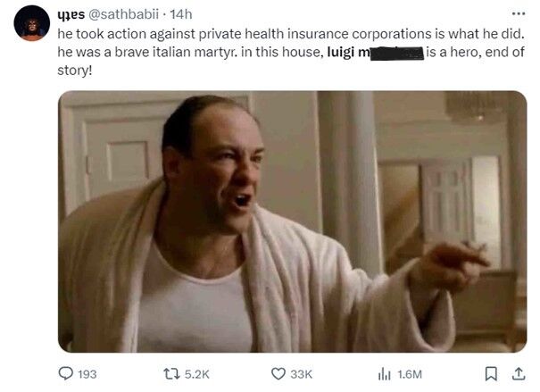The width and height of the screenshot is (540, 392).
Task: Open the 14h timestamp link
Action: tap(181, 14)
